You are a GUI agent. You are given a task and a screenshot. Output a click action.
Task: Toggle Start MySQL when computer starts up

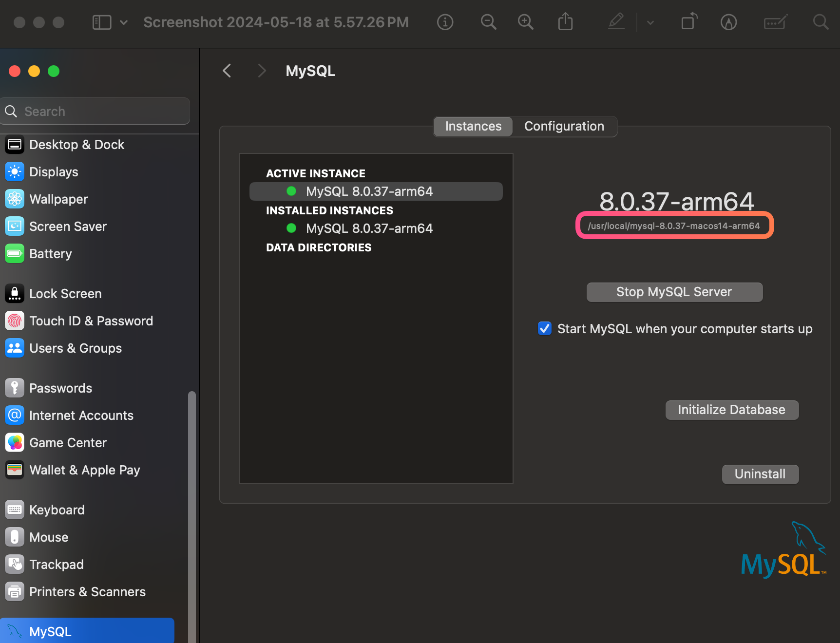545,329
